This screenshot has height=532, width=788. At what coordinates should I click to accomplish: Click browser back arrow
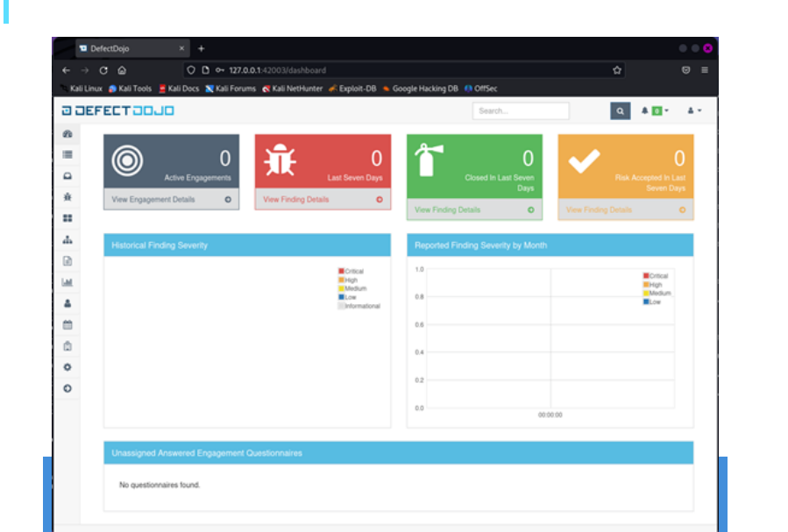pyautogui.click(x=67, y=70)
